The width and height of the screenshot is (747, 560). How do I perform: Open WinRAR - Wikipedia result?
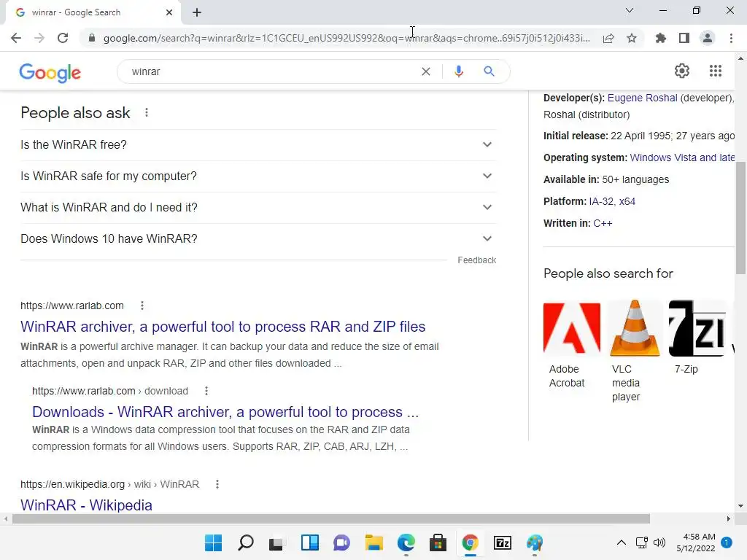86,505
